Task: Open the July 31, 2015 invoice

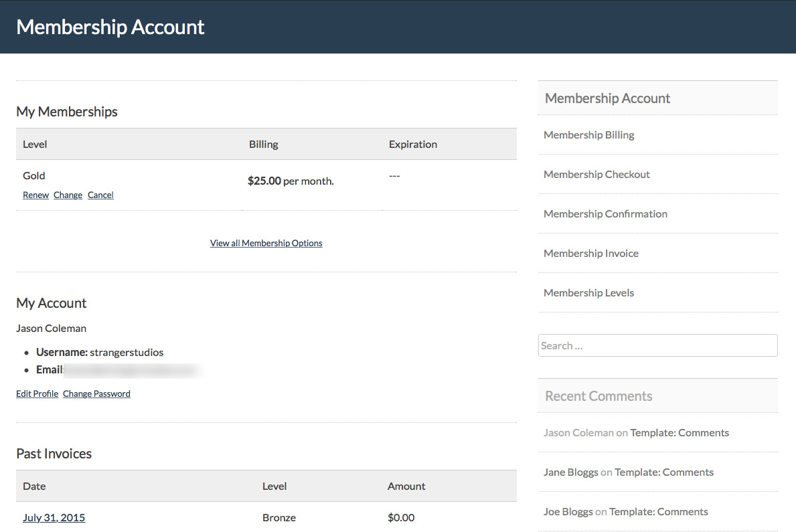Action: pos(54,517)
